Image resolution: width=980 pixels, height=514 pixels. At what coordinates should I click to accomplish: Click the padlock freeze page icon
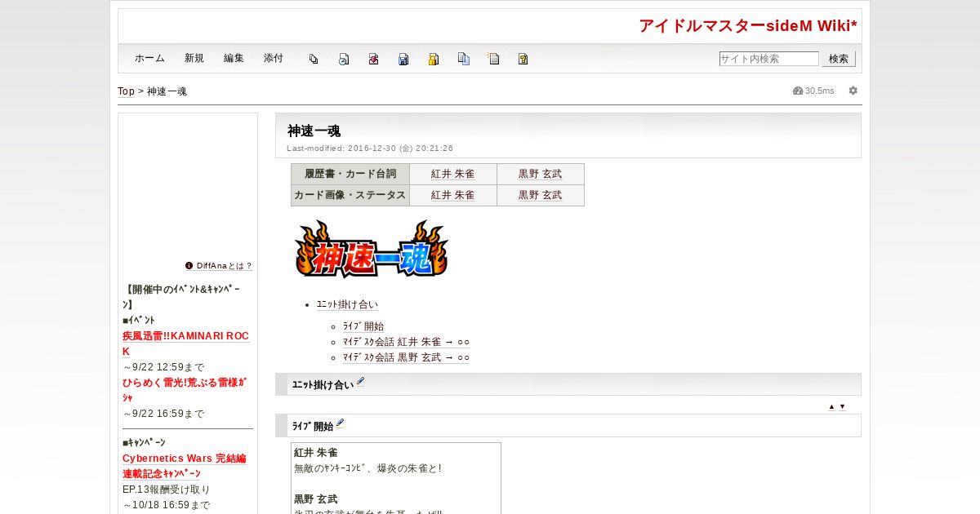pos(434,59)
